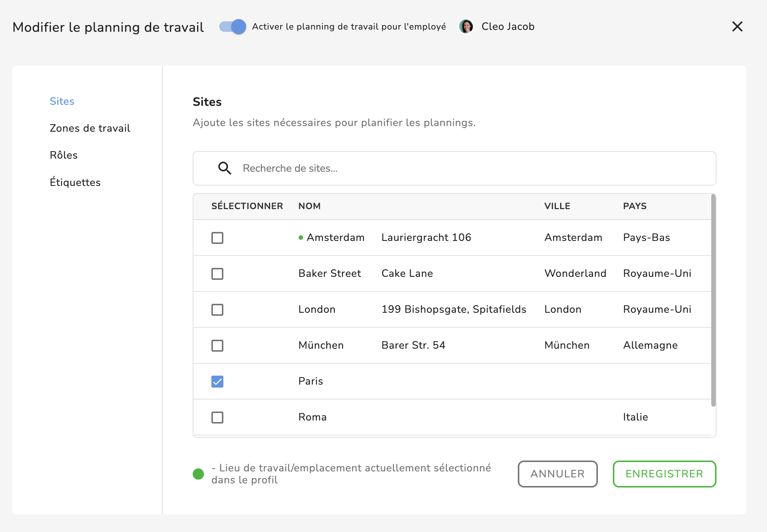Viewport: 767px width, 532px height.
Task: Select the Baker Street site checkbox
Action: [217, 274]
